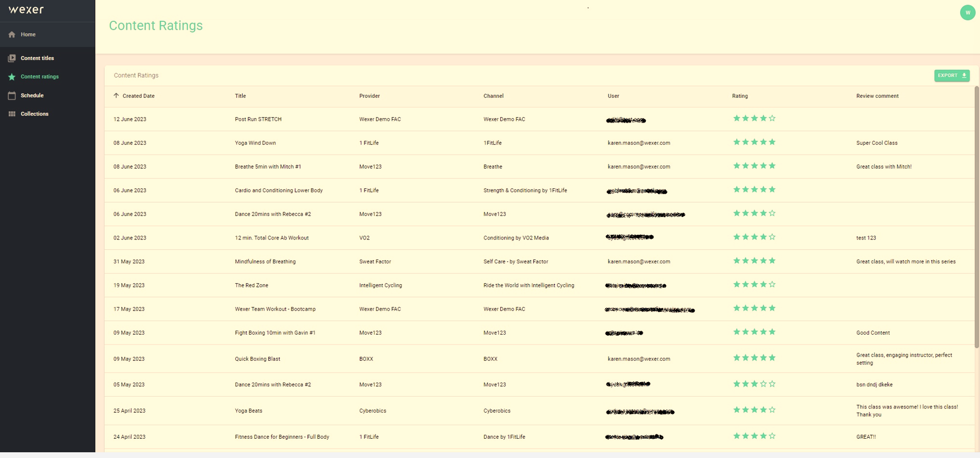Sort by Channel column header
The height and width of the screenshot is (458, 980).
[x=493, y=96]
